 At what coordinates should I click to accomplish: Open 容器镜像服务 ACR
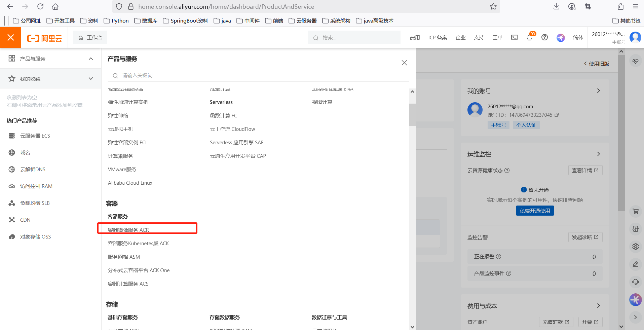coord(128,230)
